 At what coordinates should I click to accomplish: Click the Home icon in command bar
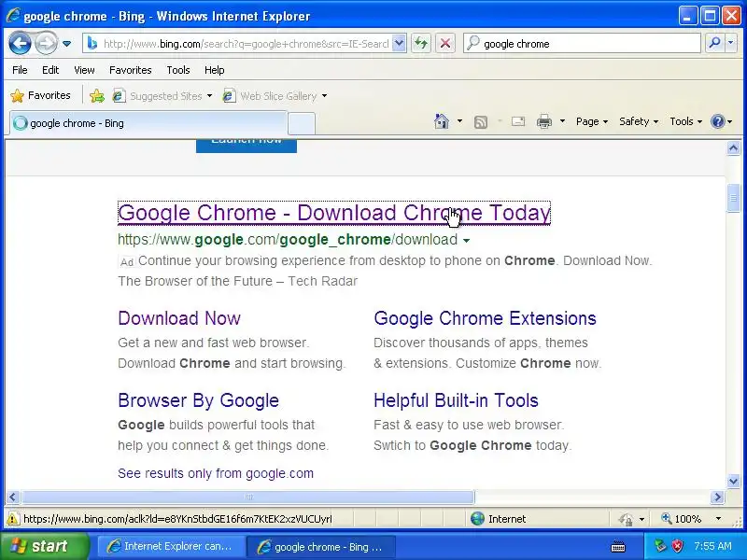point(442,121)
